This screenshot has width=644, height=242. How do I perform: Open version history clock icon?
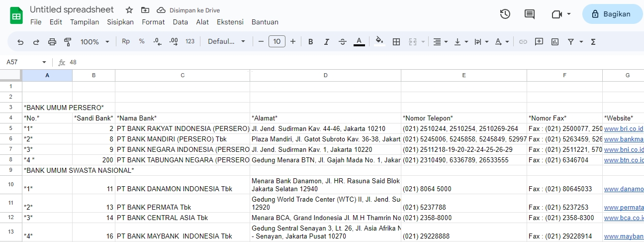click(505, 14)
